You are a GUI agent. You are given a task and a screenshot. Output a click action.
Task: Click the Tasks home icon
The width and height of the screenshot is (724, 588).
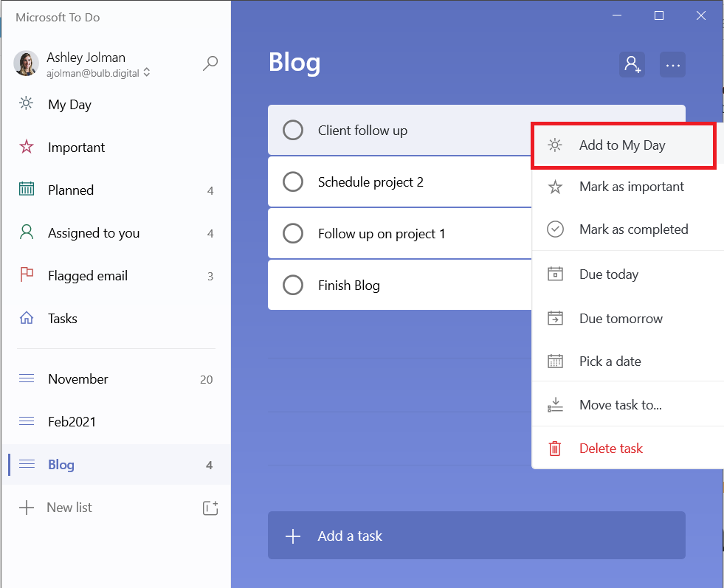click(x=27, y=318)
